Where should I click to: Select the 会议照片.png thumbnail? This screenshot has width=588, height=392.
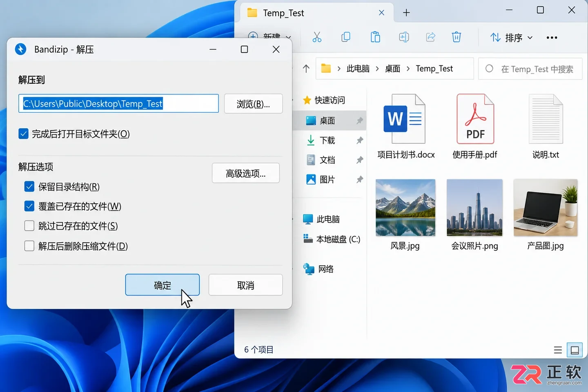pos(474,208)
